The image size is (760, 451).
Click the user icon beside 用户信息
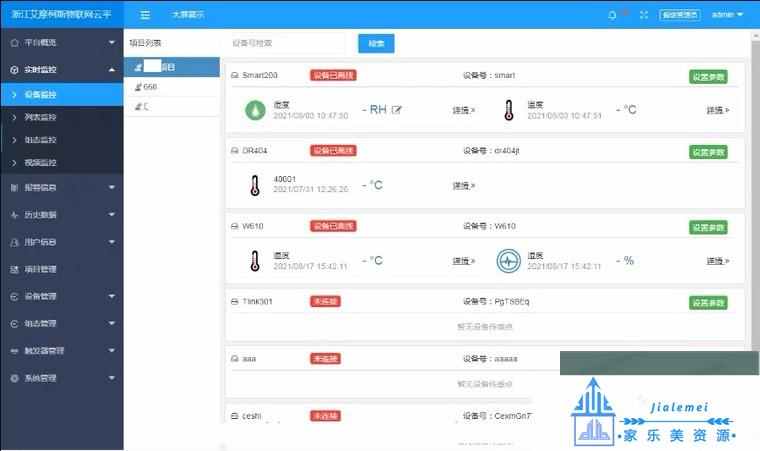tap(15, 242)
